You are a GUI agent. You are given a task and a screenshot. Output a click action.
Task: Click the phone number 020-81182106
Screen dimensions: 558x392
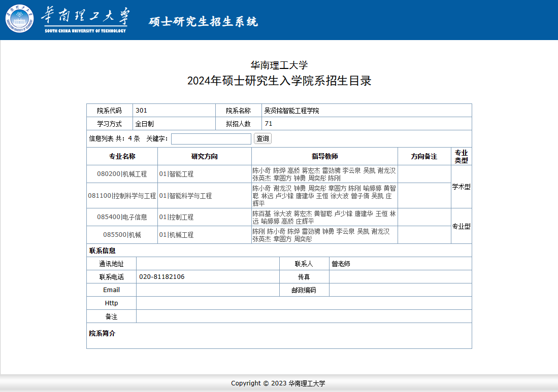pyautogui.click(x=161, y=277)
